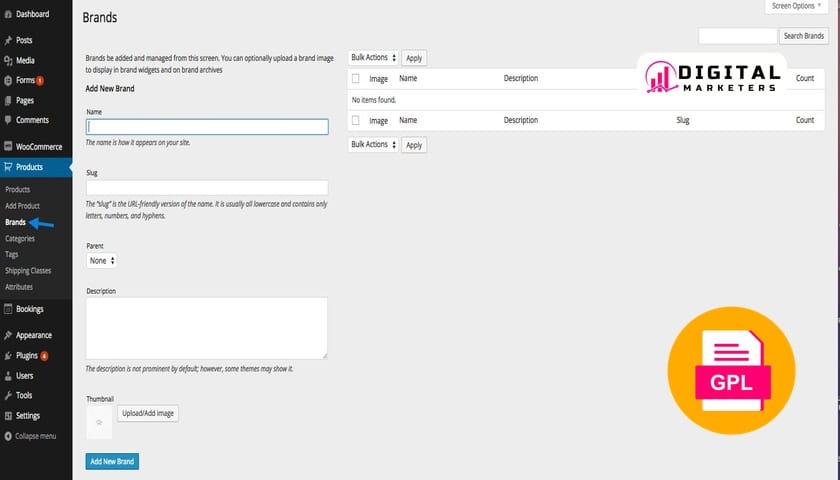Click the Bookings calendar icon

[8, 309]
